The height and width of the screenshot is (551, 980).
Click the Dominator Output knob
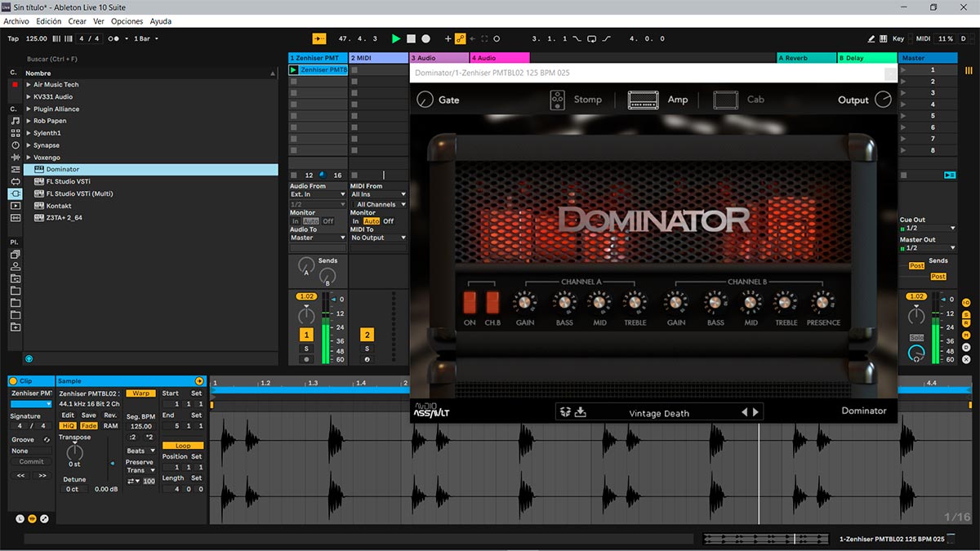coord(883,100)
